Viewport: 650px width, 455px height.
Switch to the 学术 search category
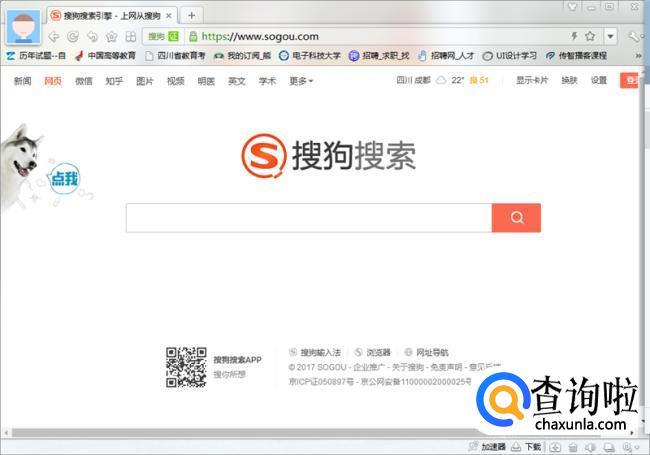coord(267,81)
